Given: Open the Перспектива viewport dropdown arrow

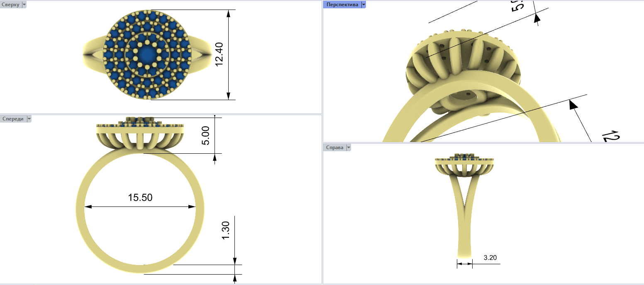Looking at the screenshot, I should point(363,5).
